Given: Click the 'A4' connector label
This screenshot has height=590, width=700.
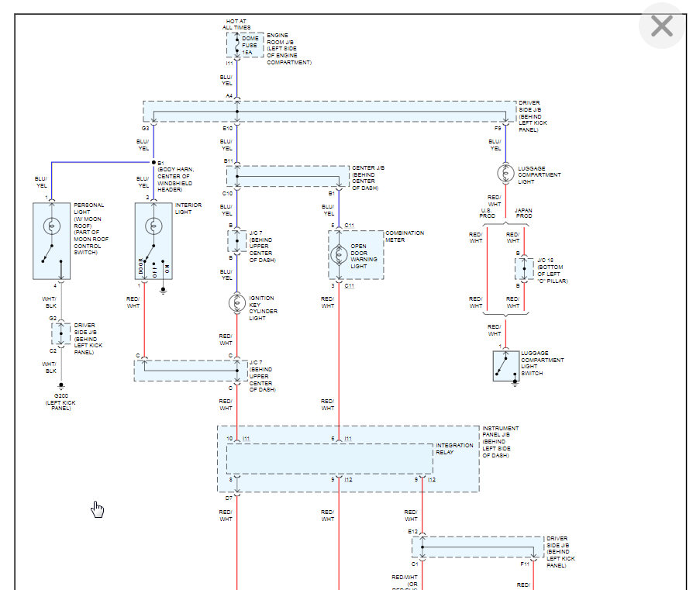Looking at the screenshot, I should tap(229, 96).
